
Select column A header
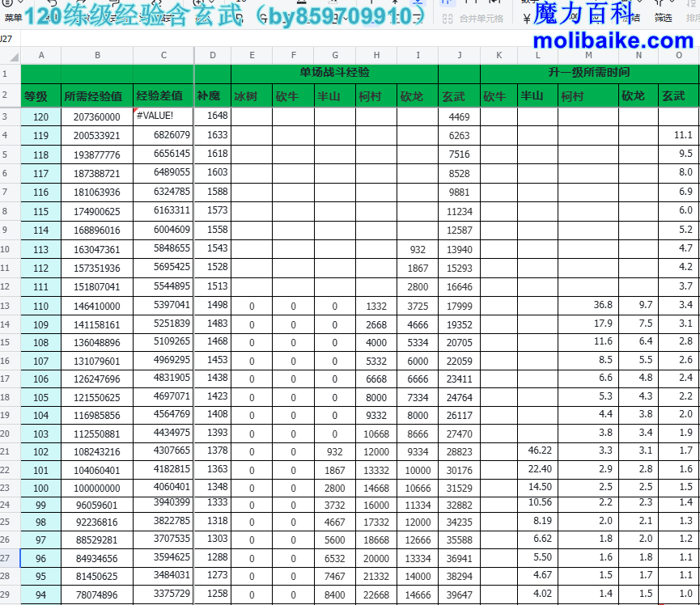tap(41, 55)
